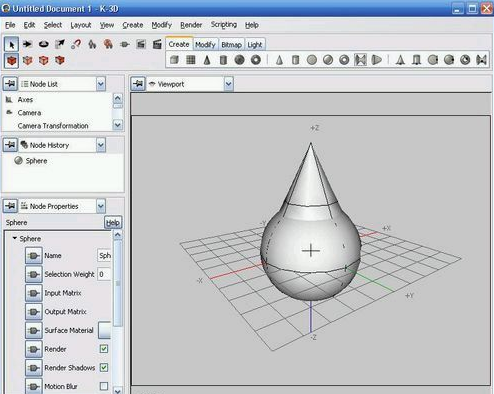Create a light gray quadric cone
Image resolution: width=494 pixels, height=394 pixels.
coord(279,60)
